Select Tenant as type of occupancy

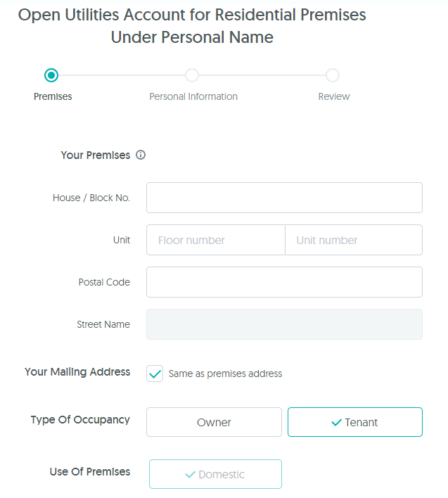[355, 422]
